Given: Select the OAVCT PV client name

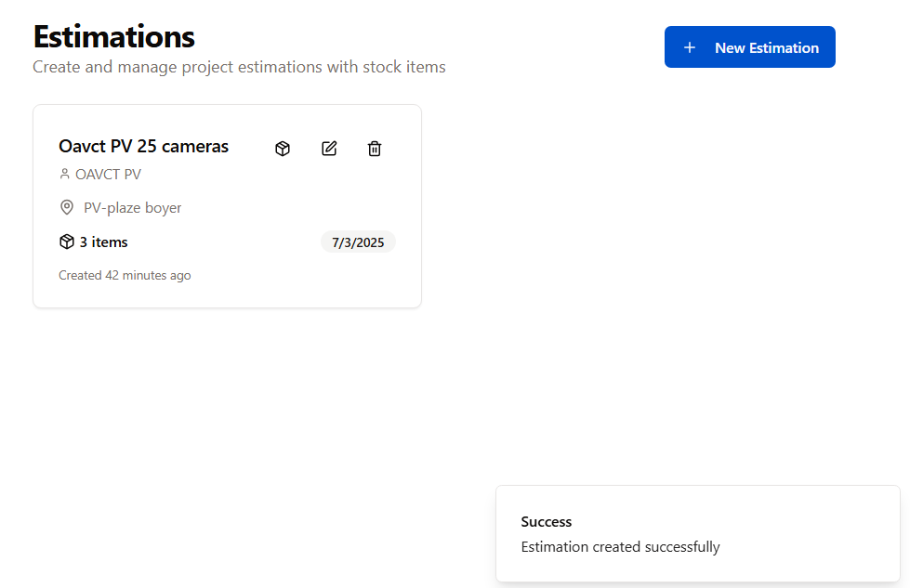Looking at the screenshot, I should click(108, 174).
